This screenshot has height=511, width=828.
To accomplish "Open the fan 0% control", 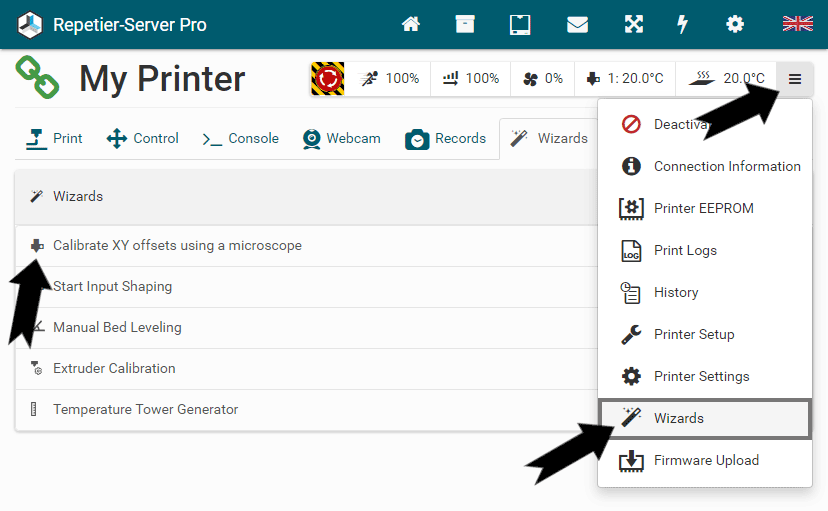I will 543,79.
